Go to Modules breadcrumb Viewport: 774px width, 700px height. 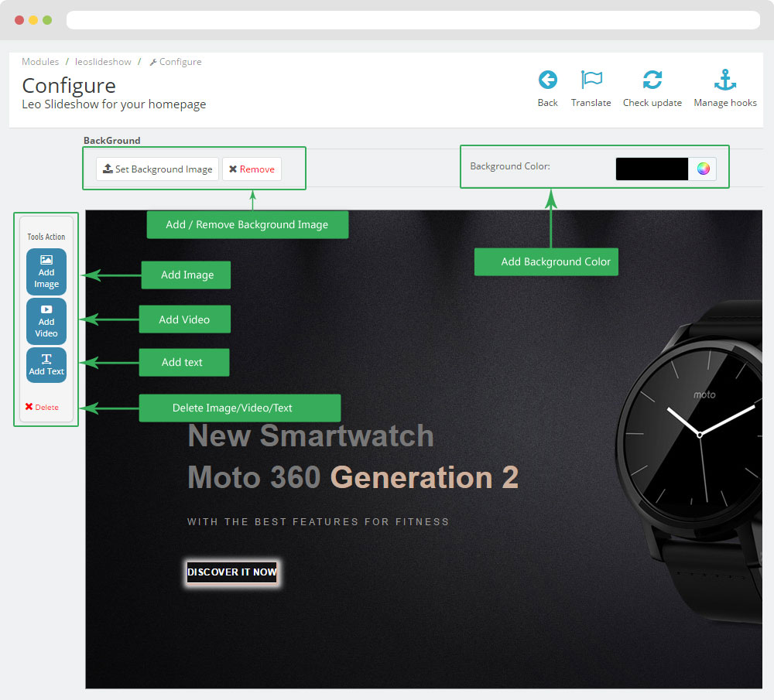coord(40,62)
